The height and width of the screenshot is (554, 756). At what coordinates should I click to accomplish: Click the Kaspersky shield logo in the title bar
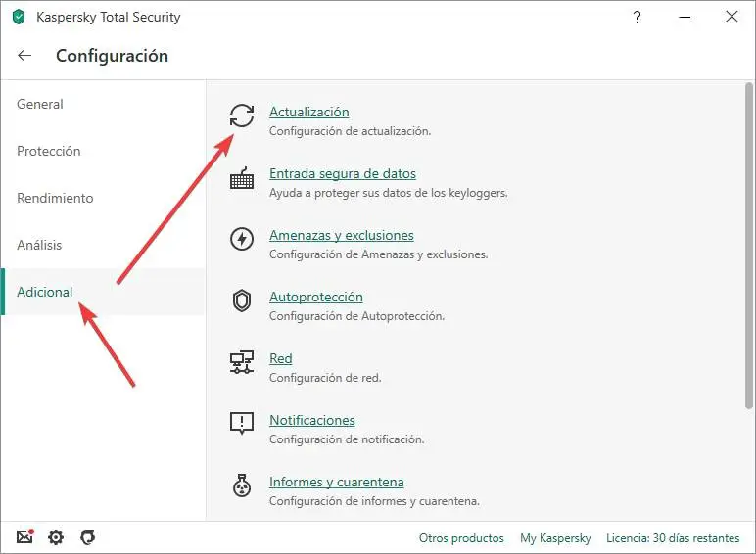point(19,17)
